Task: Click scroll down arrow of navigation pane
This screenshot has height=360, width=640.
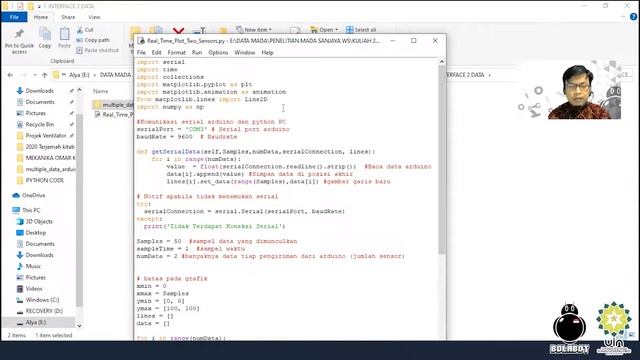Action: click(x=79, y=326)
